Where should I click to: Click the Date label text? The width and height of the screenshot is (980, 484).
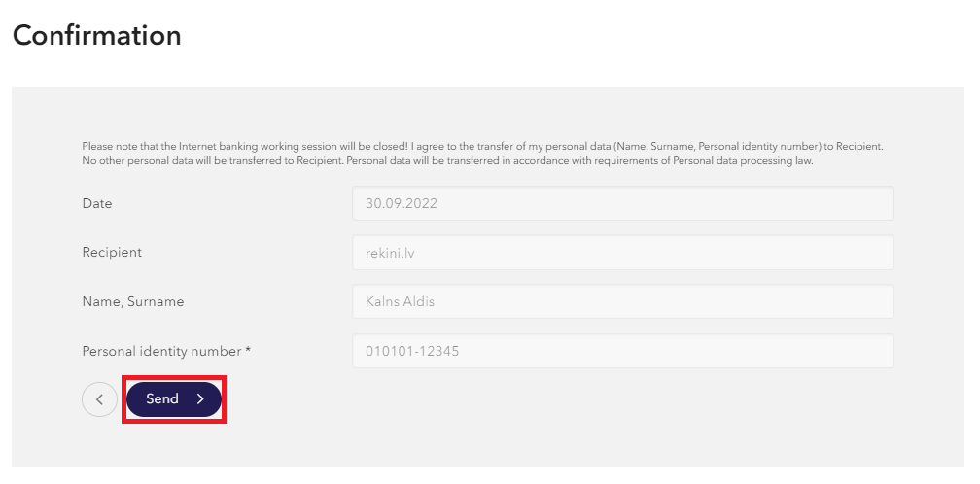[x=97, y=203]
